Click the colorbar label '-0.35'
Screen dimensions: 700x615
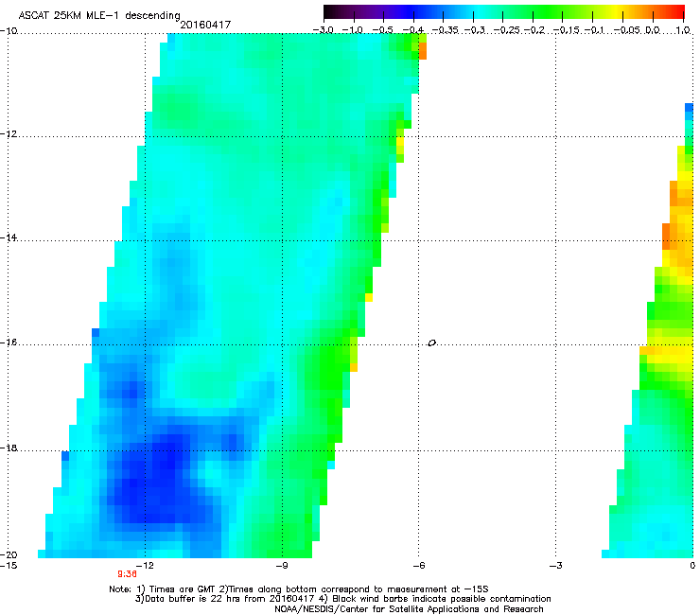click(x=446, y=30)
